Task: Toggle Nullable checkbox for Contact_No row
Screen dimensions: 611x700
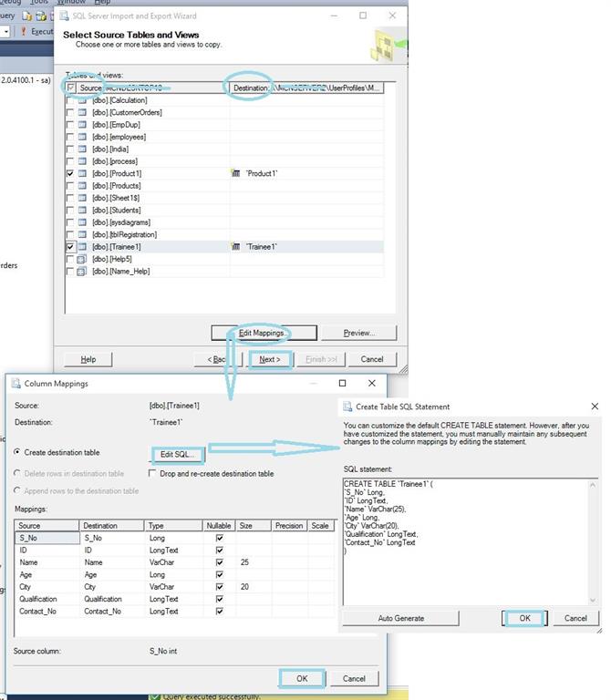Action: coord(219,612)
